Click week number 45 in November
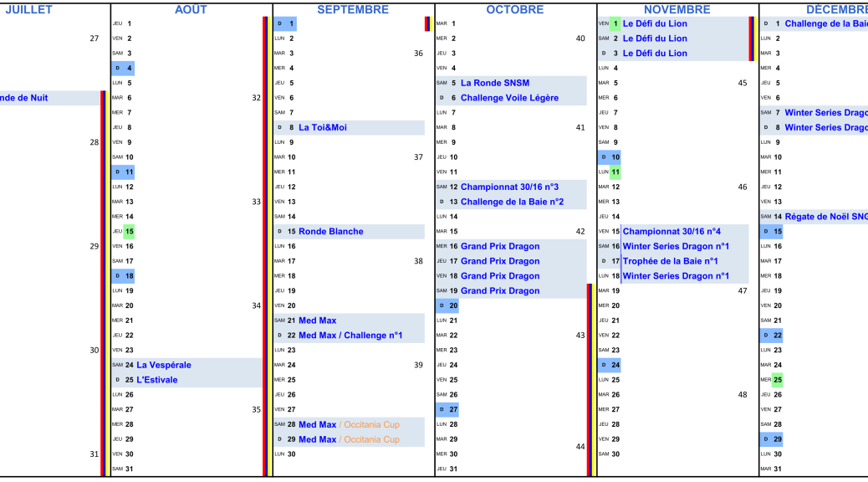The width and height of the screenshot is (868, 482). [743, 83]
